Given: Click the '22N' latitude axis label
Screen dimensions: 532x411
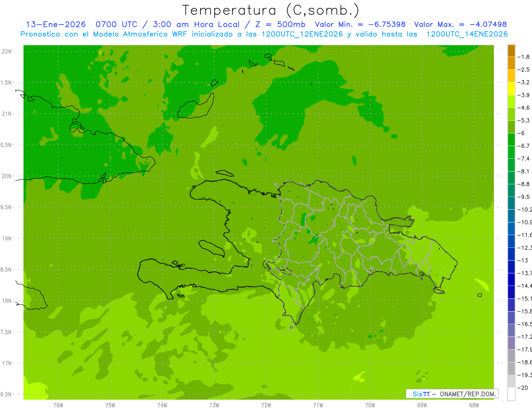Looking at the screenshot, I should click(6, 51).
